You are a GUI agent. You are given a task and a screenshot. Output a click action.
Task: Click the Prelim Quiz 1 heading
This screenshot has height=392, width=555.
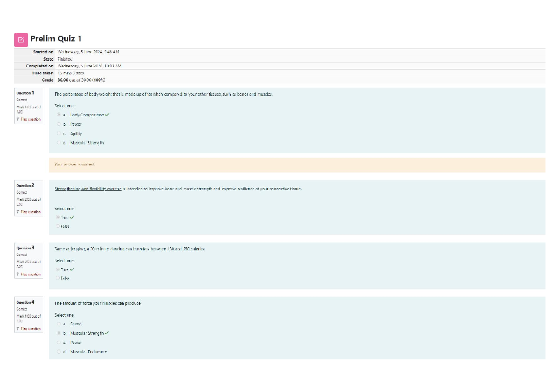[x=56, y=39]
